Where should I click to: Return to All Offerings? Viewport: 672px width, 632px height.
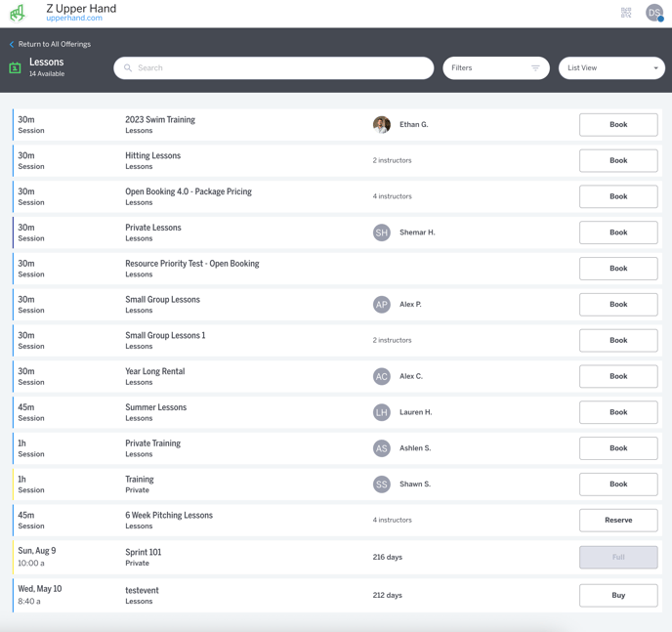click(x=54, y=44)
